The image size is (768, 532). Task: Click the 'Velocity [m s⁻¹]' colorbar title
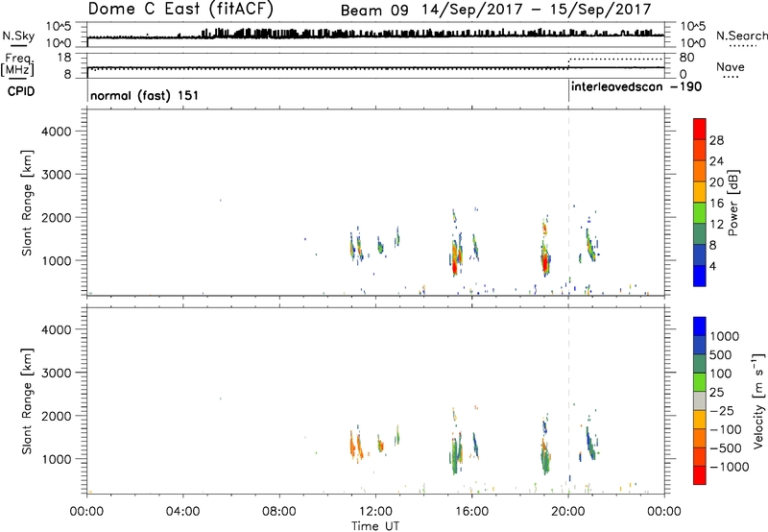coord(758,400)
